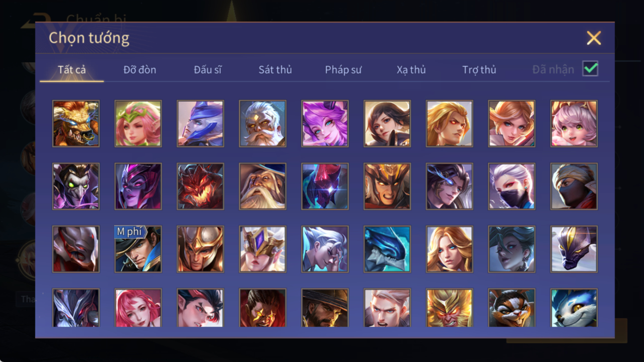
Task: Switch to the 'Trợ thủ' tab
Action: [x=479, y=70]
